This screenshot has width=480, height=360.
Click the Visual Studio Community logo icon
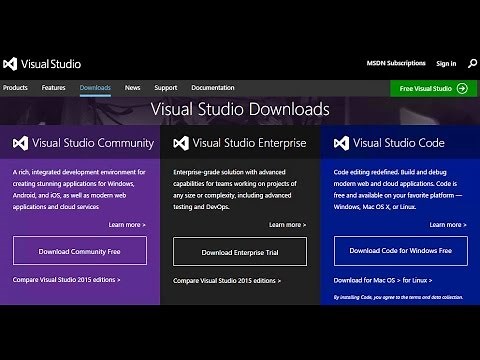pos(20,143)
